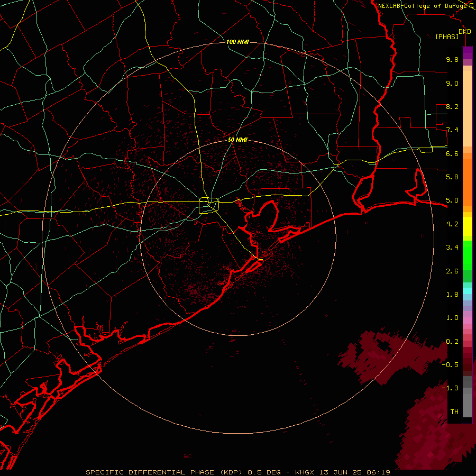Click the -0.5 value on the color scale

450,365
